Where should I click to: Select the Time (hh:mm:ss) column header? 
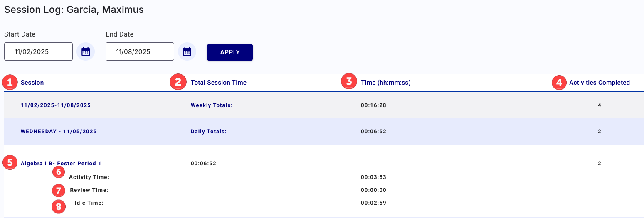pyautogui.click(x=385, y=83)
